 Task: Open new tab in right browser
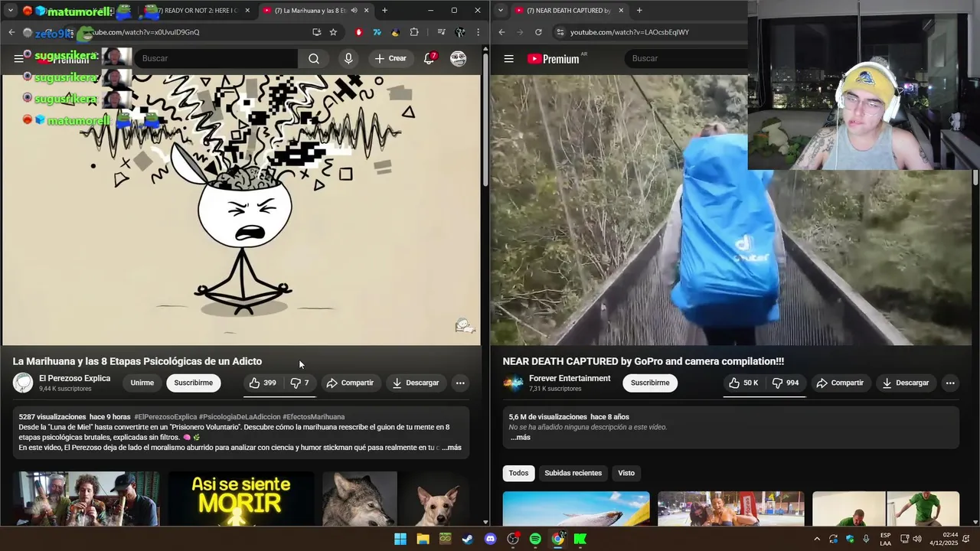pos(639,11)
